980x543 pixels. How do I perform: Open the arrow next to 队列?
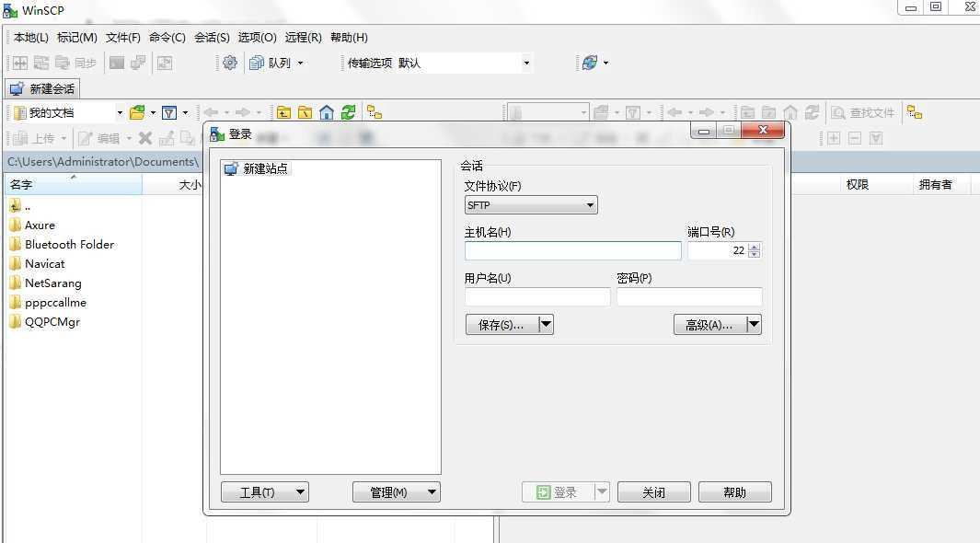click(300, 63)
